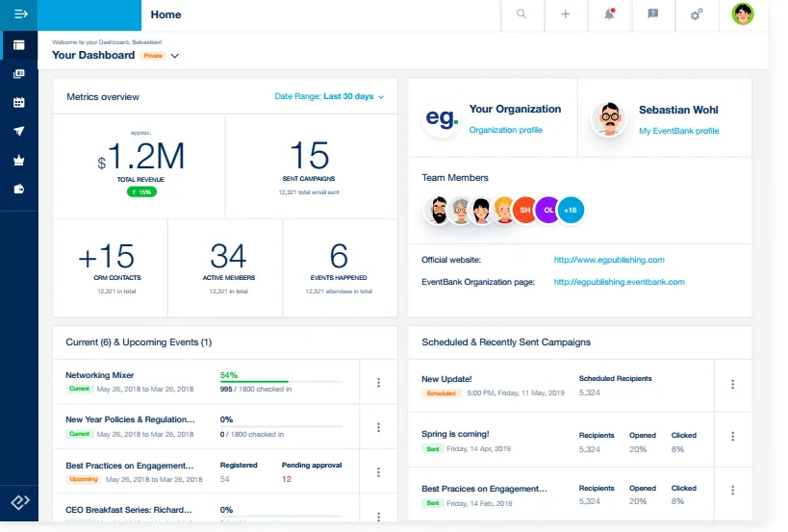Image resolution: width=788 pixels, height=532 pixels.
Task: Open the help question icon
Action: (x=652, y=14)
